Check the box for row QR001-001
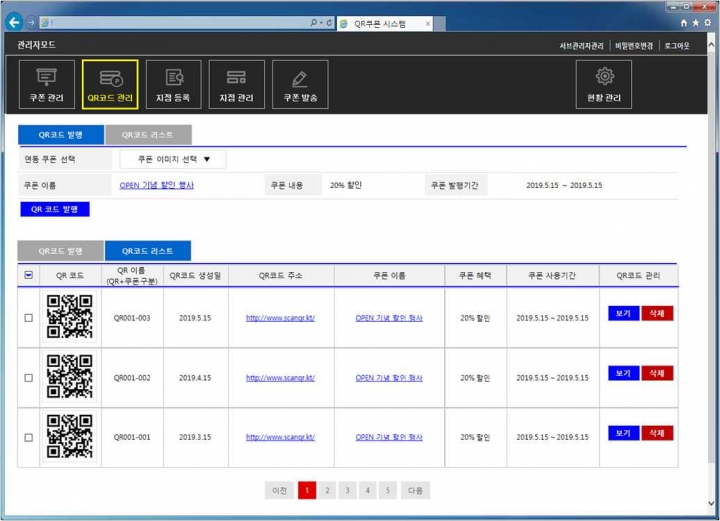Image resolution: width=720 pixels, height=521 pixels. click(x=28, y=437)
